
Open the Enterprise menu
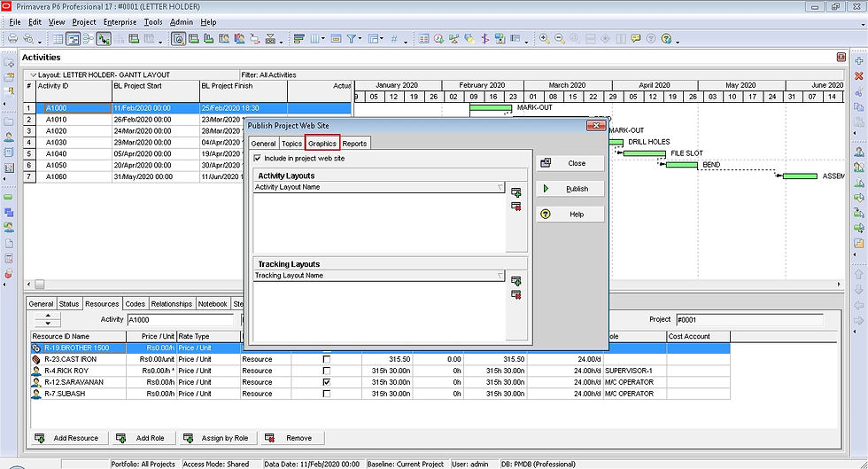120,22
